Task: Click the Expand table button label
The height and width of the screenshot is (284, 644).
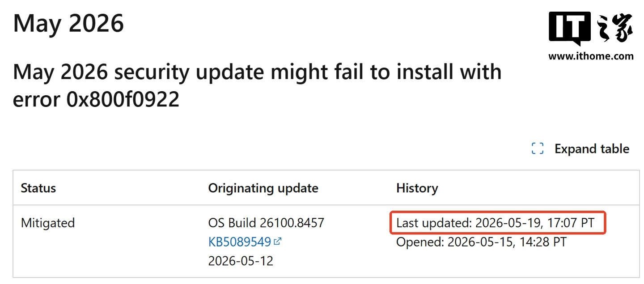Action: [x=592, y=149]
